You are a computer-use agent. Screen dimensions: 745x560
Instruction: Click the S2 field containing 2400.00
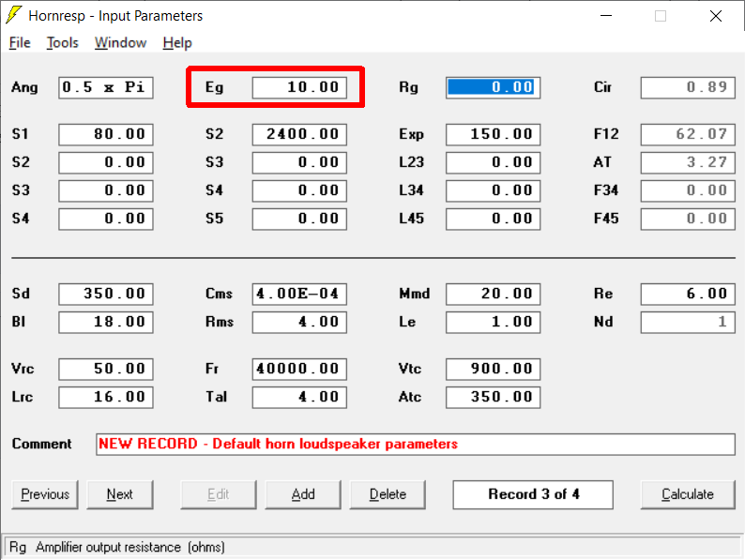tap(299, 134)
